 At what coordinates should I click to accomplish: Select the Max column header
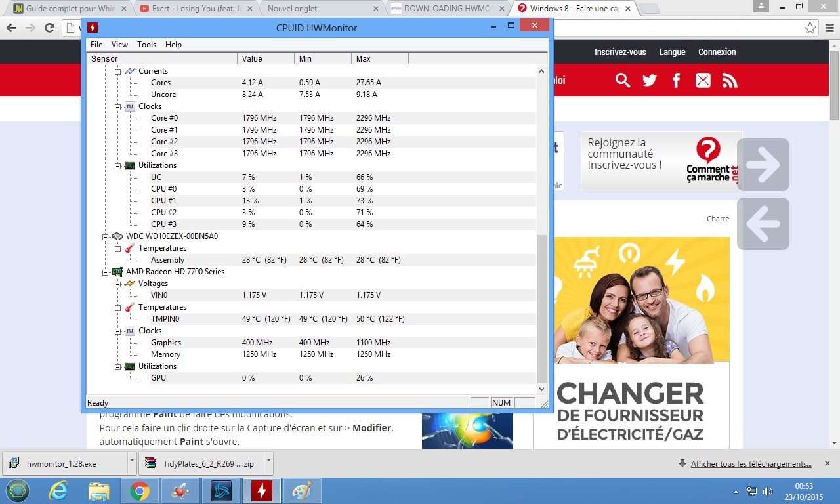click(x=380, y=59)
